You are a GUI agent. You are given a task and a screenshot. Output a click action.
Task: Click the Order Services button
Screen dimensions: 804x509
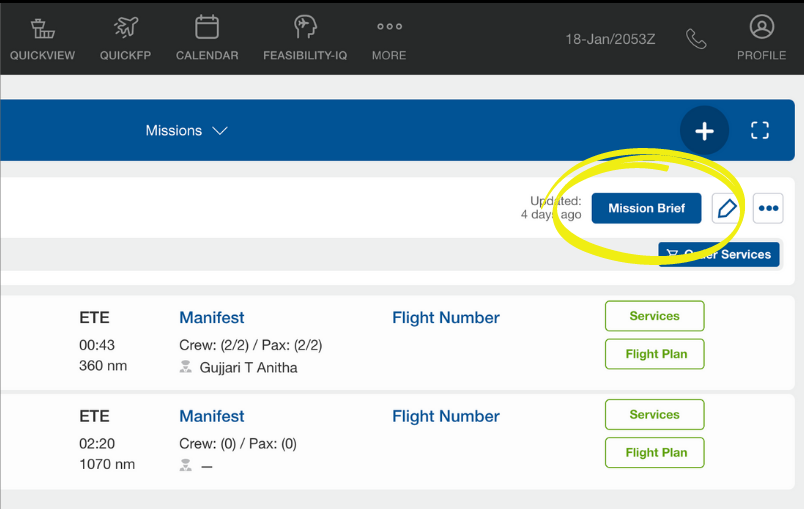[718, 254]
